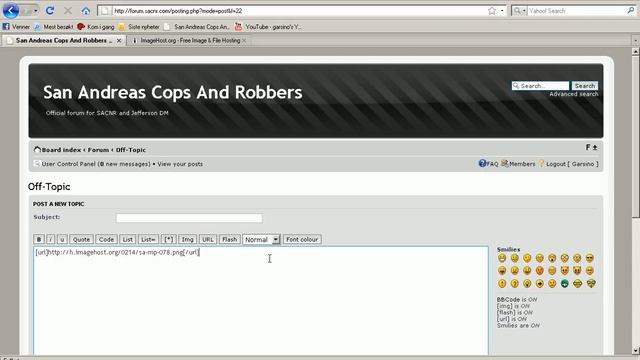Open San Andreas Cops An.. bookmark
640x360 pixels.
[197, 27]
